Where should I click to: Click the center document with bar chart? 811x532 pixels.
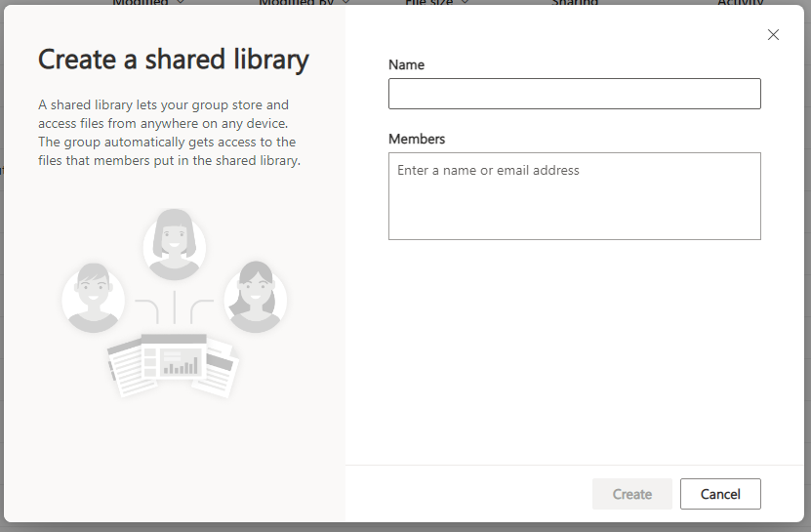[174, 359]
